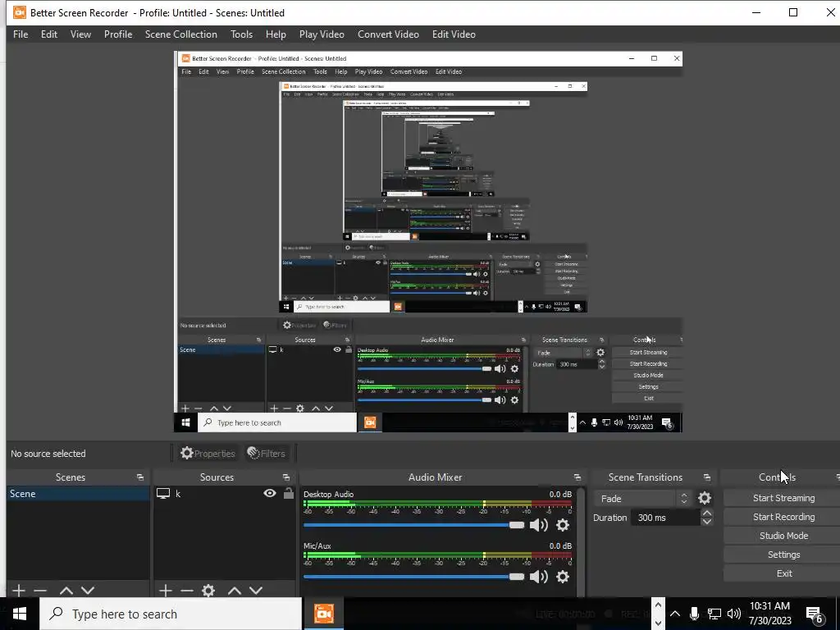Increase transition Duration with up arrow

tap(706, 514)
